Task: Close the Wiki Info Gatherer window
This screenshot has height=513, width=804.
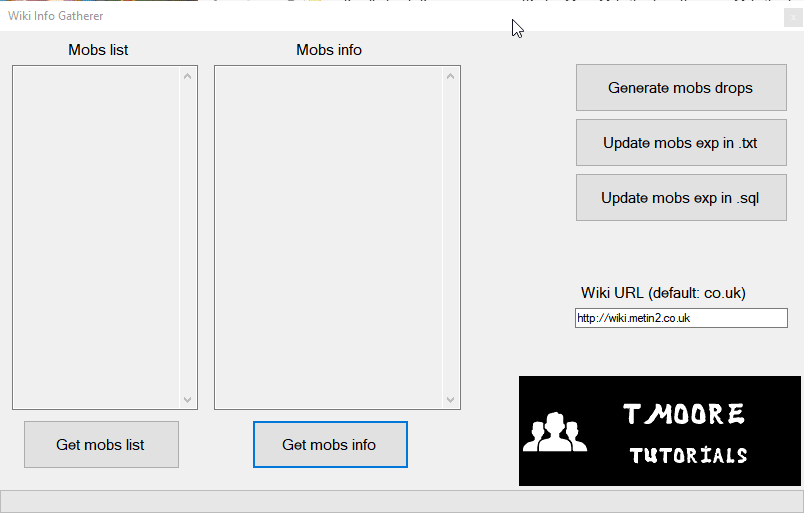Action: pyautogui.click(x=793, y=17)
